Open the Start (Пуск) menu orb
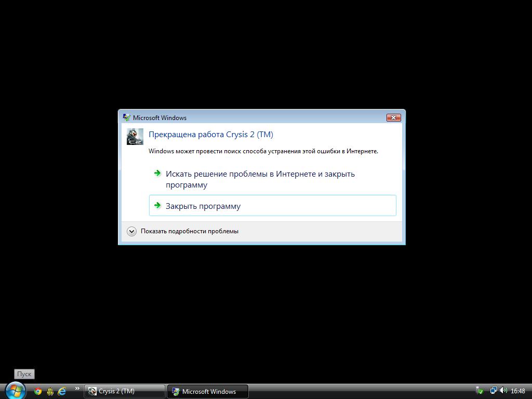 (15, 391)
